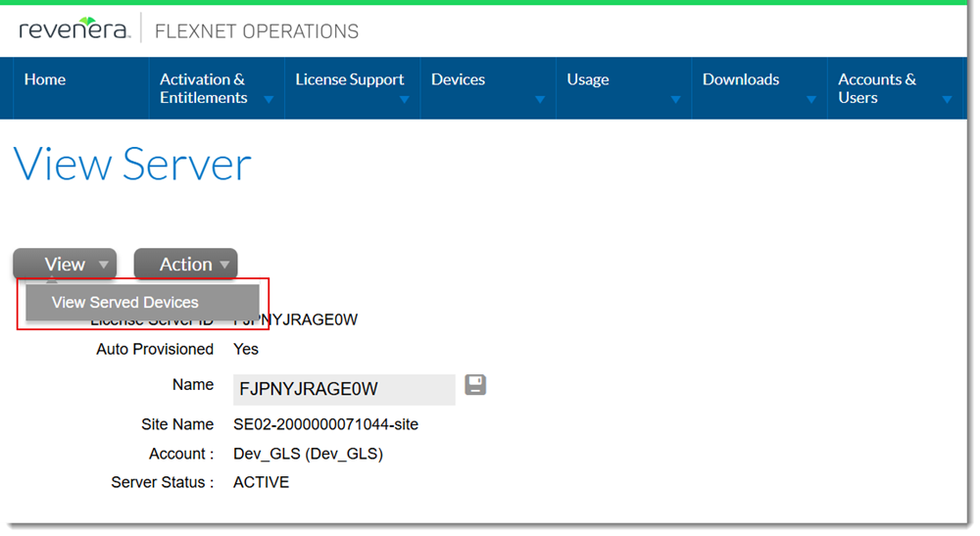Open the Usage dropdown arrow

click(x=675, y=99)
